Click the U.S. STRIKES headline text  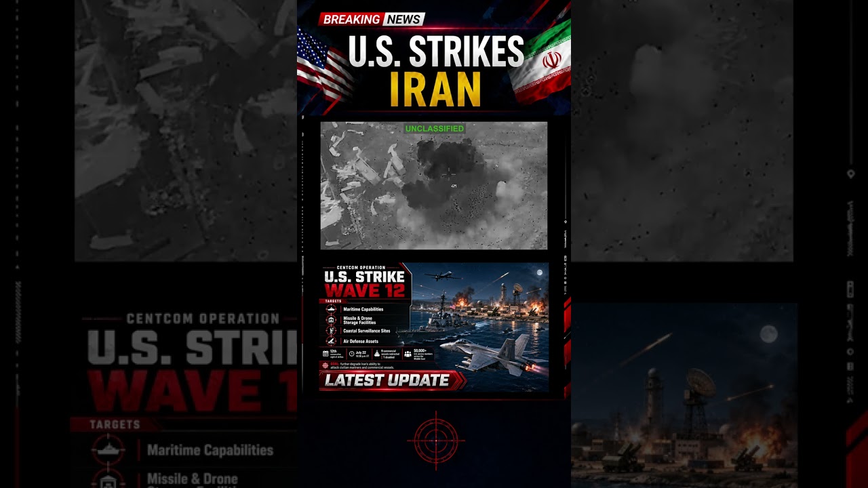point(436,52)
